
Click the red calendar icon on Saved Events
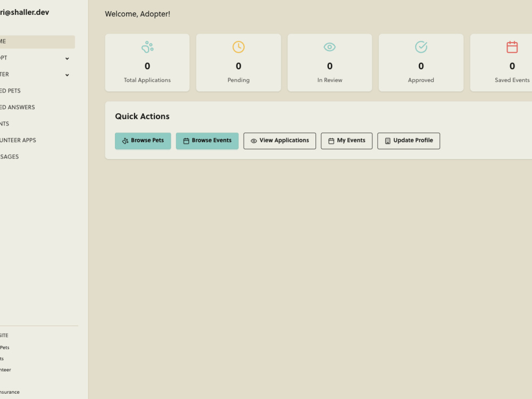click(512, 47)
